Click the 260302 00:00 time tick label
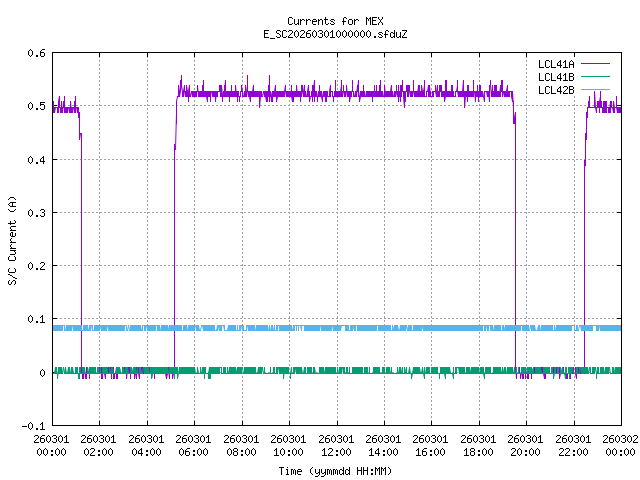Viewport: 640px width, 480px height. pyautogui.click(x=620, y=445)
